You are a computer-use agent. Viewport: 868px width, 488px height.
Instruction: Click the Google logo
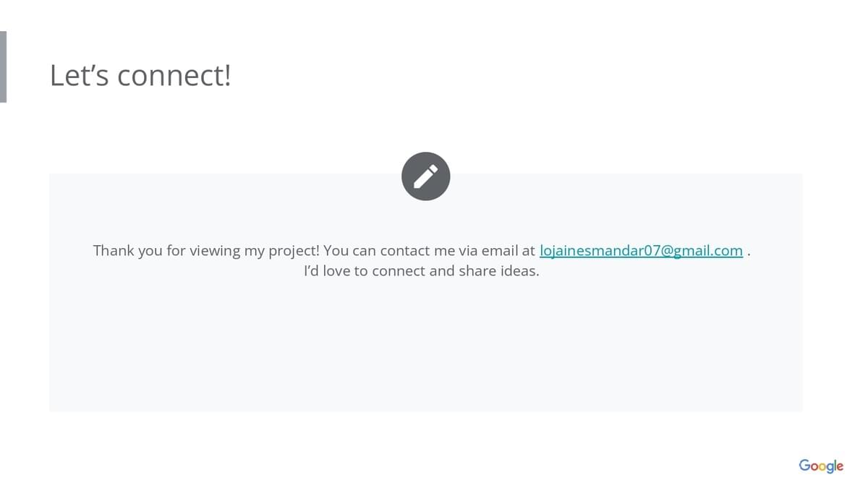click(821, 466)
